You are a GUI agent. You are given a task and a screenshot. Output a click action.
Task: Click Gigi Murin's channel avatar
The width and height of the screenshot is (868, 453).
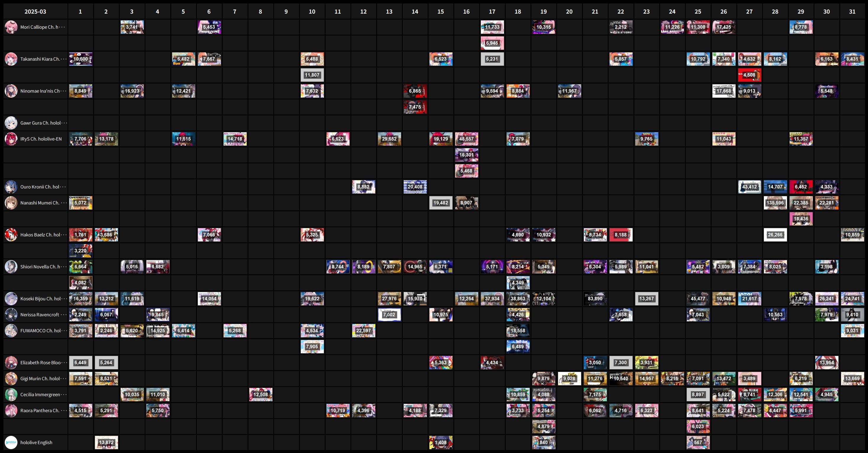(11, 378)
